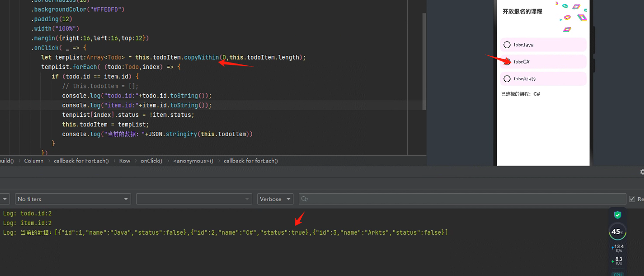Click the Log: item.id:2 line
Screen dimensions: 644x276
click(x=27, y=223)
